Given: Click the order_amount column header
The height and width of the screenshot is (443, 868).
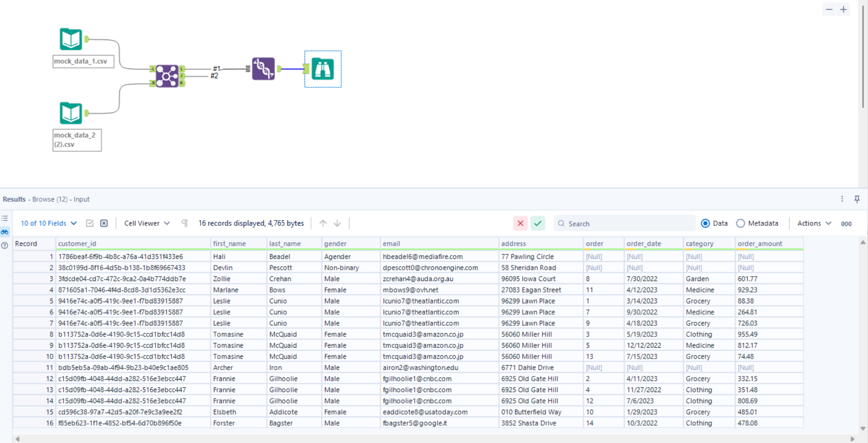Looking at the screenshot, I should pos(759,244).
